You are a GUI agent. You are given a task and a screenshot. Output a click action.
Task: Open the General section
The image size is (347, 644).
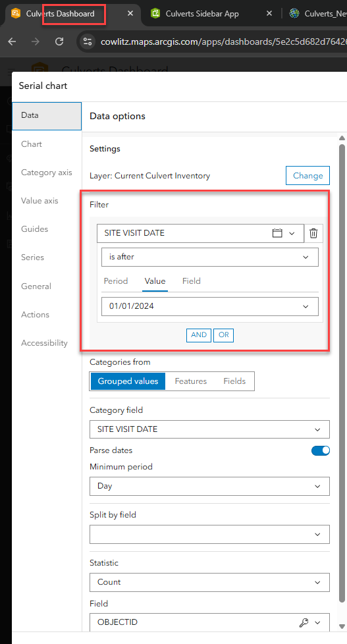click(36, 286)
